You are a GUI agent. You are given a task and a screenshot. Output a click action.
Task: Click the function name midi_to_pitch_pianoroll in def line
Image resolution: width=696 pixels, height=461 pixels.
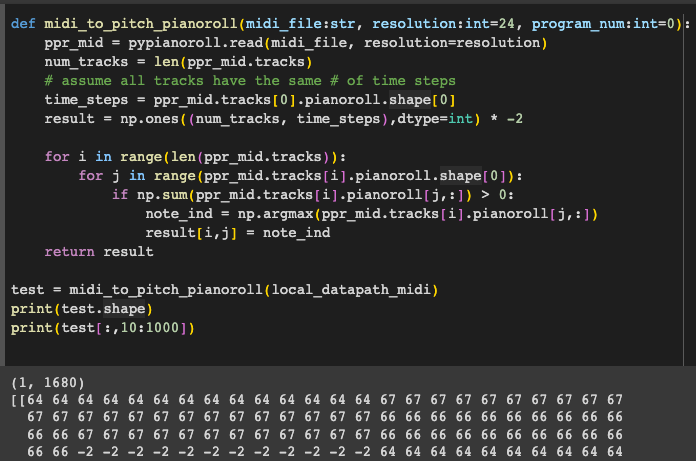click(x=141, y=24)
